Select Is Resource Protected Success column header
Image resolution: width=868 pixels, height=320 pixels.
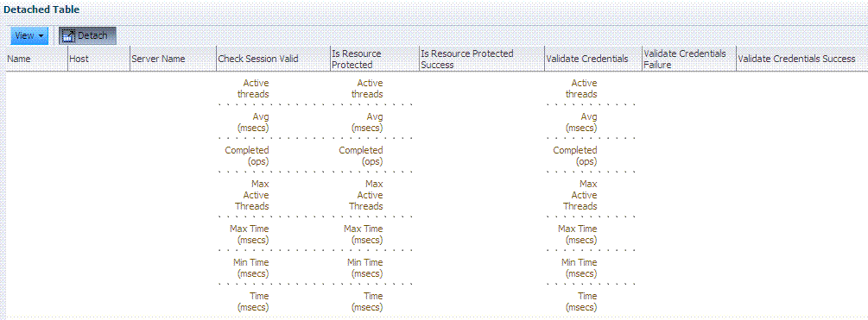(482, 59)
